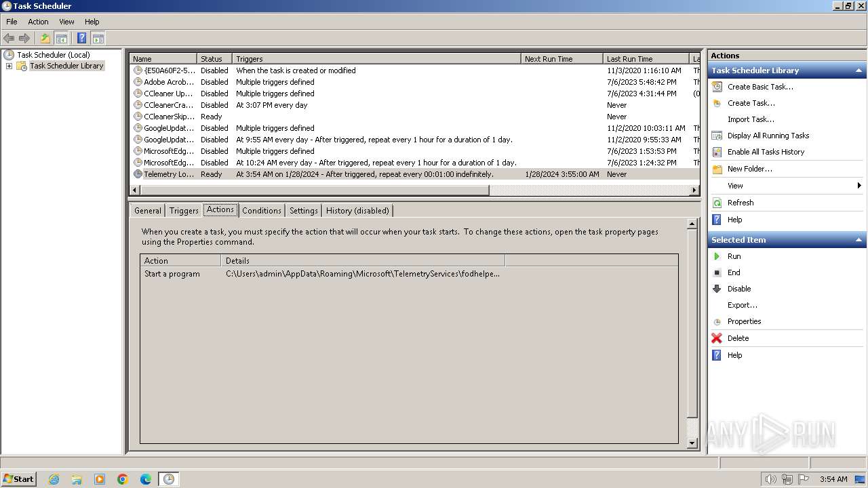Click the Refresh icon in Actions

717,203
